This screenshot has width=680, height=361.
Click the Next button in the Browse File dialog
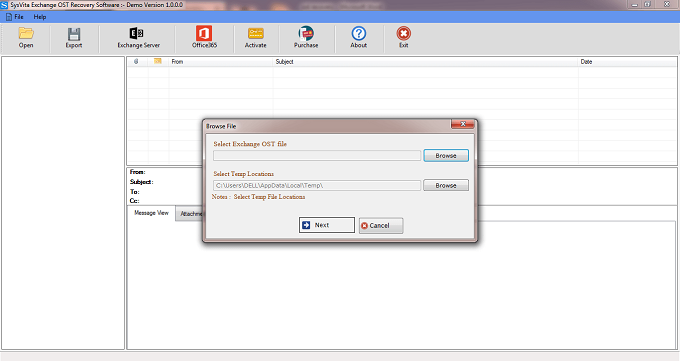click(x=327, y=225)
